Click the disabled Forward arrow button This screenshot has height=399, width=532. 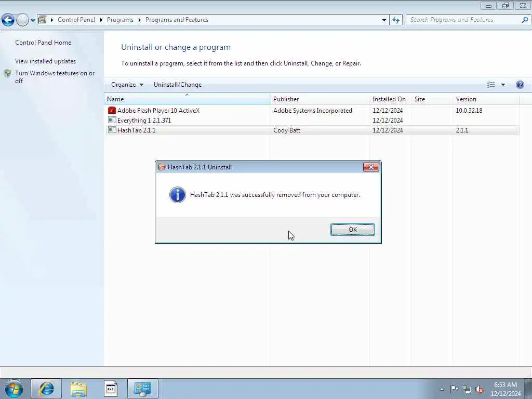click(22, 20)
